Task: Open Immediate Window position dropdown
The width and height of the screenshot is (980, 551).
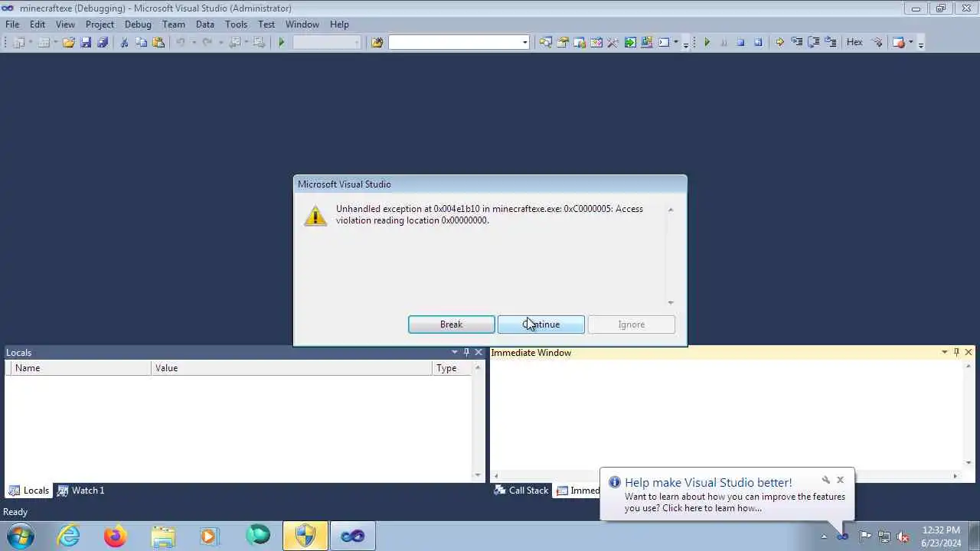Action: [944, 352]
